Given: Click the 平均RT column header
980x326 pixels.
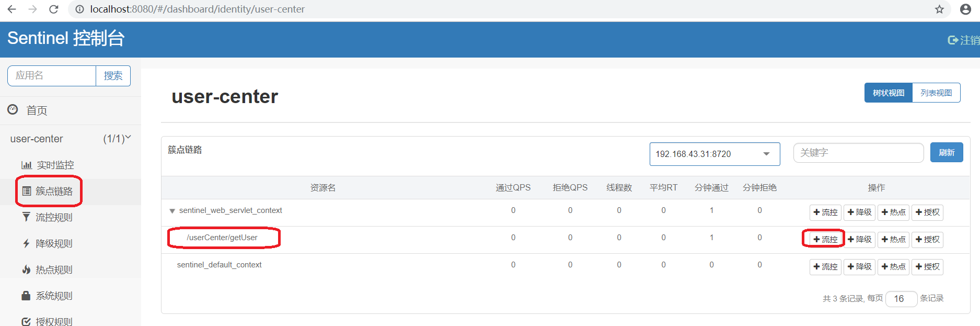Looking at the screenshot, I should tap(664, 188).
